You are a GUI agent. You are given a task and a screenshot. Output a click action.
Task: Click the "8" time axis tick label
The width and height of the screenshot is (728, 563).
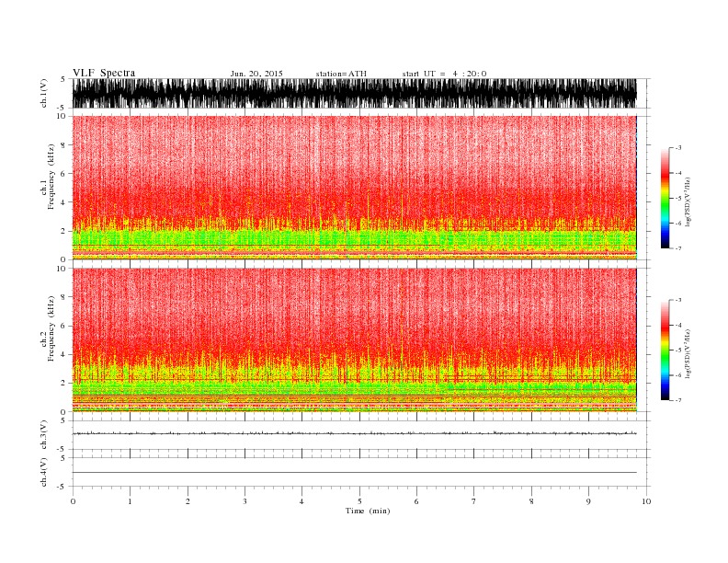(531, 501)
